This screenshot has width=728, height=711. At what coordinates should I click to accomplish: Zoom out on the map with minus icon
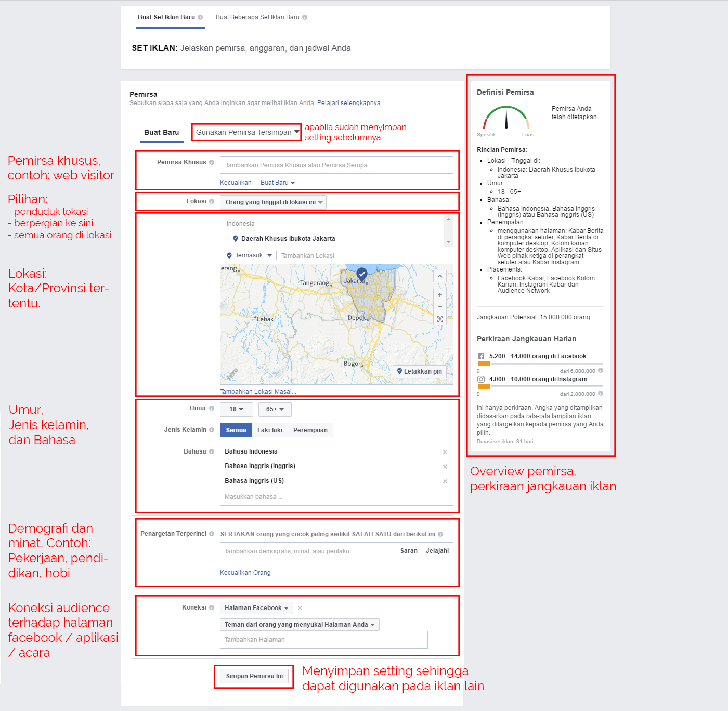pyautogui.click(x=440, y=307)
